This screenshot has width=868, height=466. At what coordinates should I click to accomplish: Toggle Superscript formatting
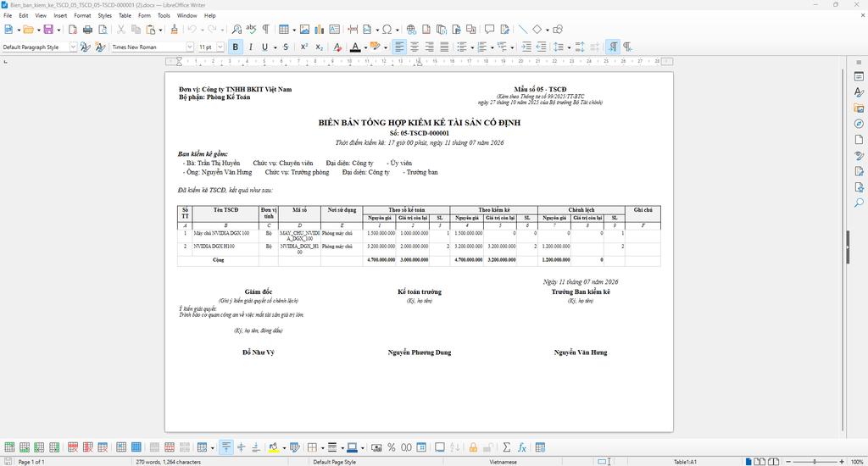click(304, 47)
